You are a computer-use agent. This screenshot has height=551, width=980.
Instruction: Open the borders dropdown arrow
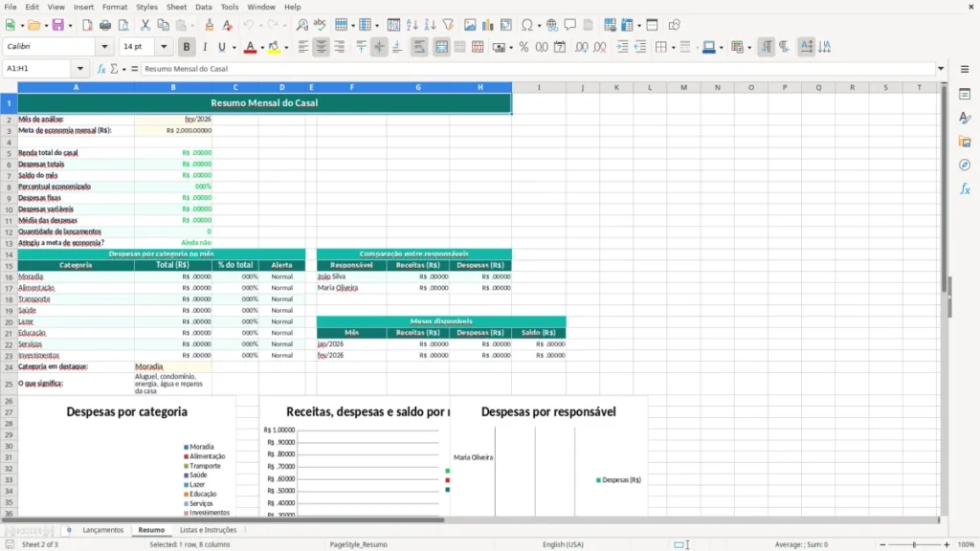point(673,47)
